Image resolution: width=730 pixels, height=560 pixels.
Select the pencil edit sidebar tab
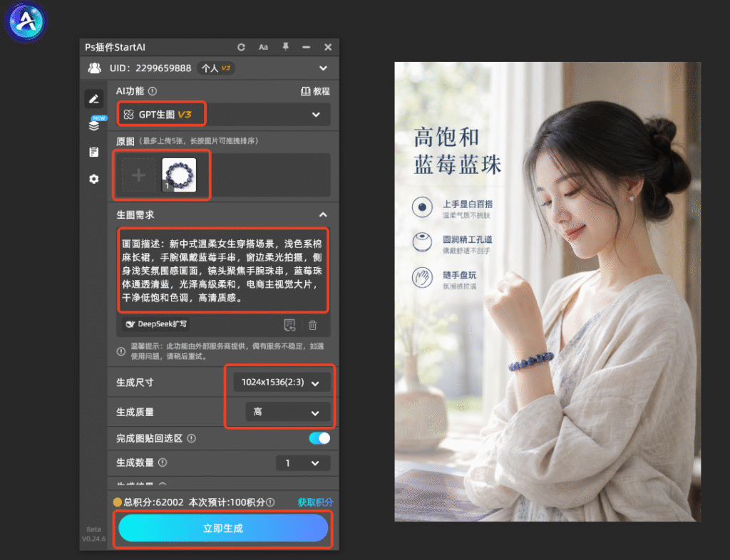(93, 98)
